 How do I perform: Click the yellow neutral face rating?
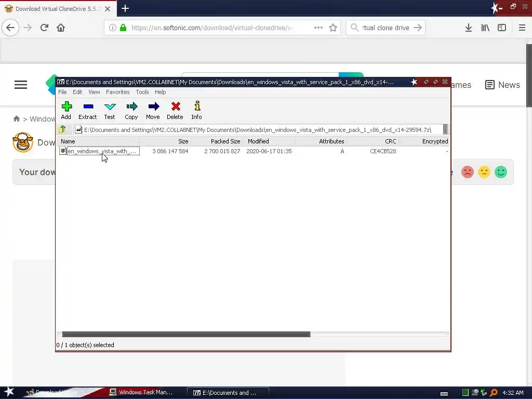[484, 172]
